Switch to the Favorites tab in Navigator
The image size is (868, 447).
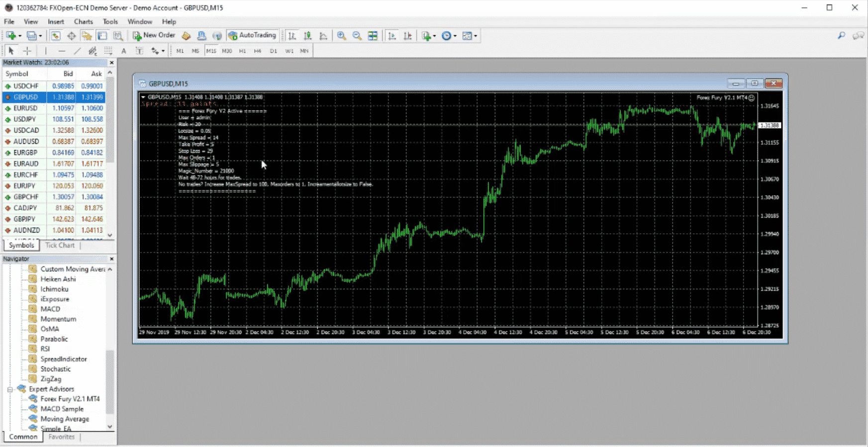[x=62, y=437]
